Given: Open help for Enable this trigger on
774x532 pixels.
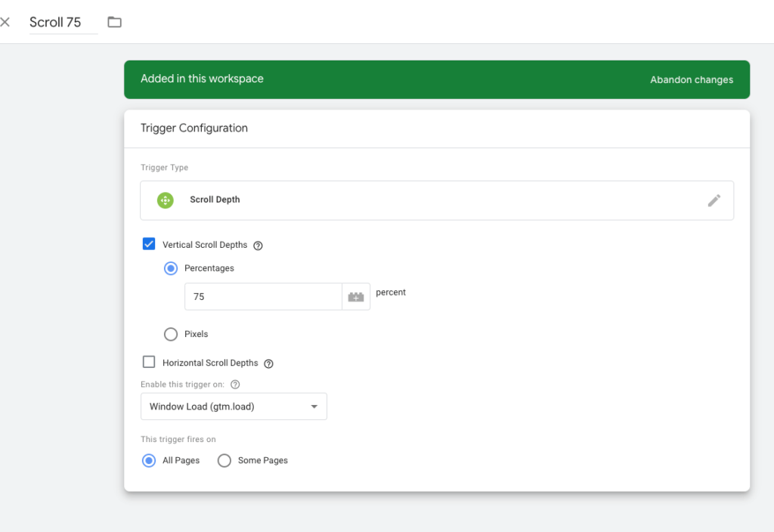Looking at the screenshot, I should [x=235, y=385].
